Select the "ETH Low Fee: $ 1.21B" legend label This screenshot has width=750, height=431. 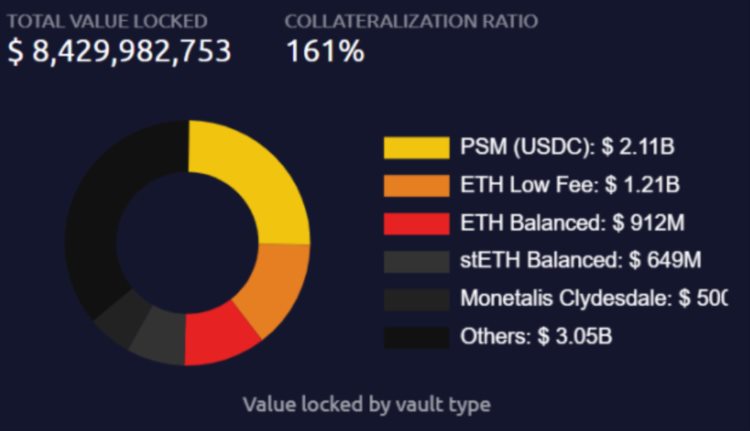click(x=570, y=185)
